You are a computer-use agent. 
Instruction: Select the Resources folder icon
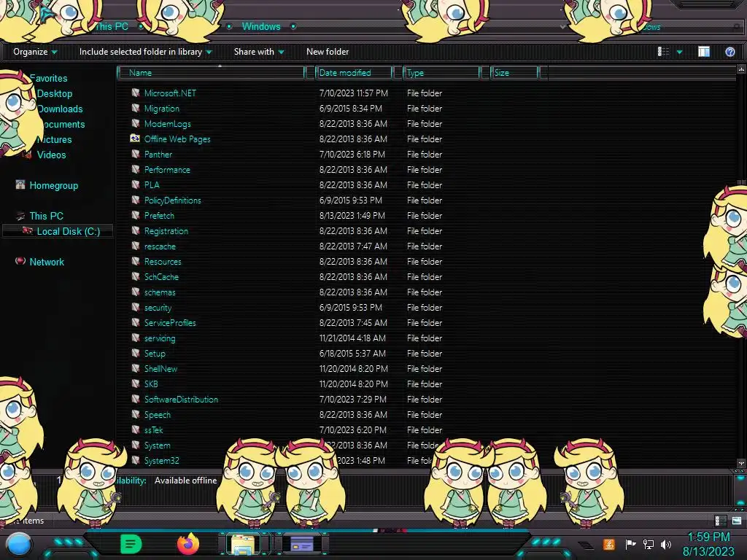pos(135,261)
